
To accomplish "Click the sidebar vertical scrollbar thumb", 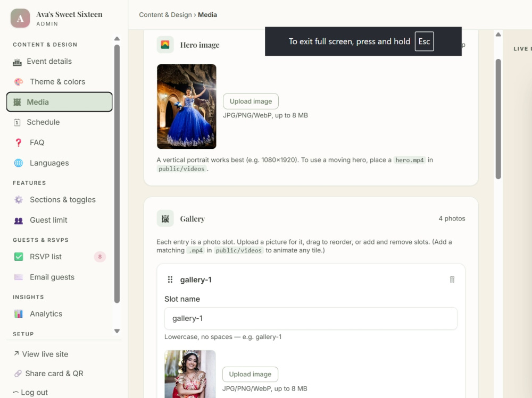I will click(117, 174).
